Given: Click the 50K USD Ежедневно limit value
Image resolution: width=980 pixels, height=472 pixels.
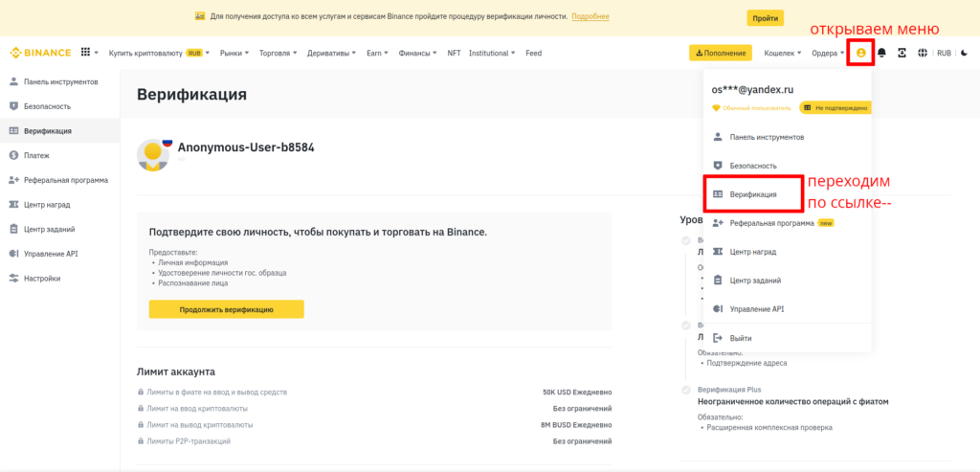Looking at the screenshot, I should 577,393.
